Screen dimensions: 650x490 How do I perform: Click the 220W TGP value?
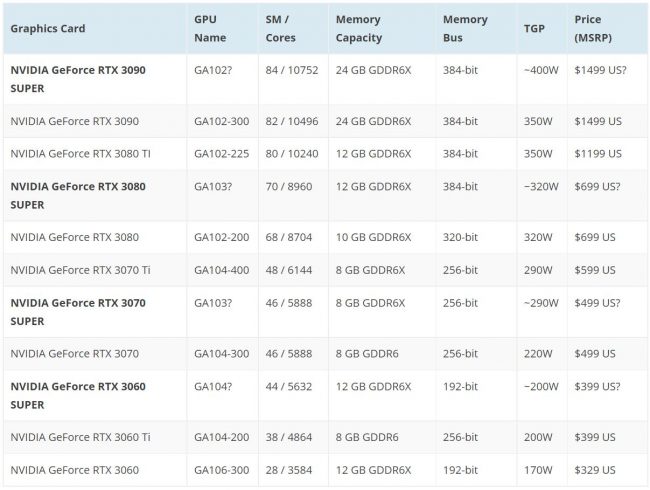click(x=538, y=354)
